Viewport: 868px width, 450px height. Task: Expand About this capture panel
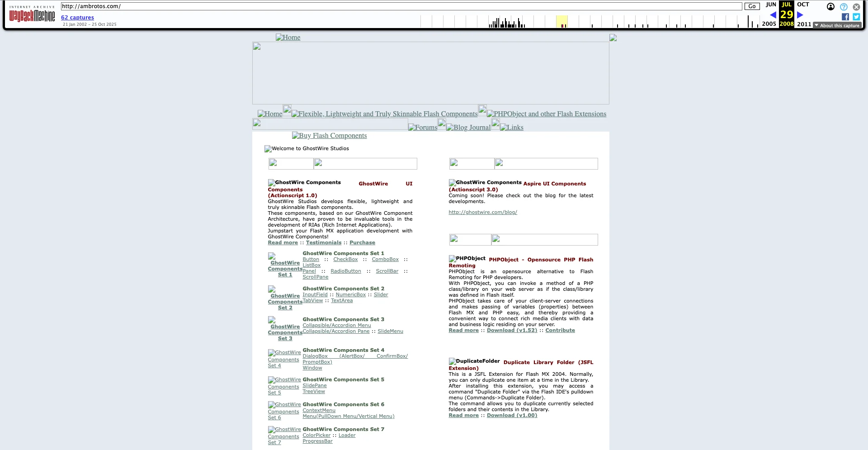click(x=837, y=25)
